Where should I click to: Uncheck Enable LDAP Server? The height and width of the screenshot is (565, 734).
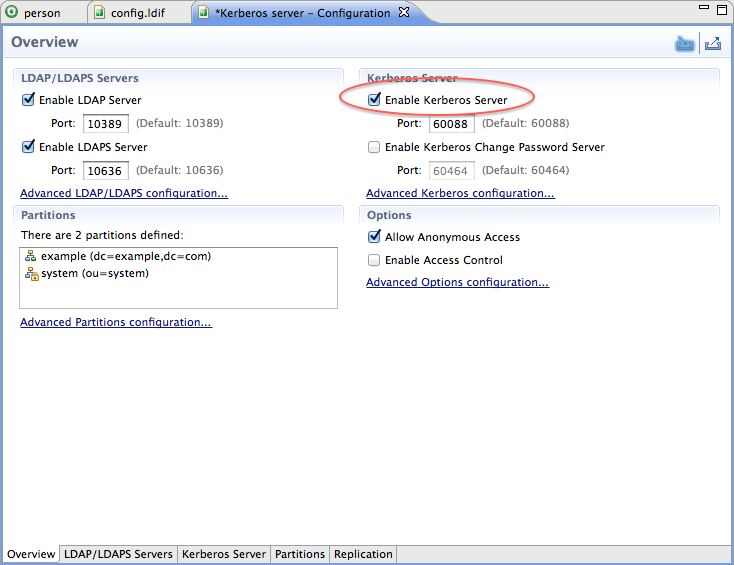(x=28, y=100)
